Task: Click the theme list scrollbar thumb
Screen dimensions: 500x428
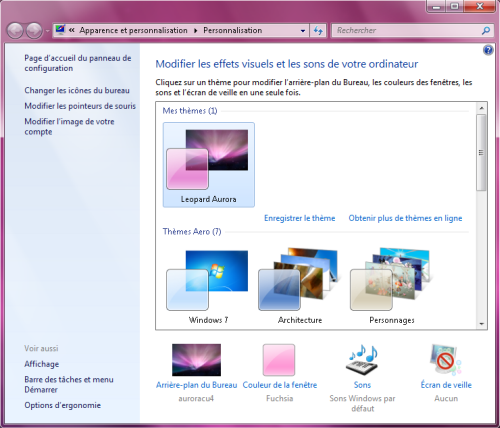Action: click(x=481, y=152)
